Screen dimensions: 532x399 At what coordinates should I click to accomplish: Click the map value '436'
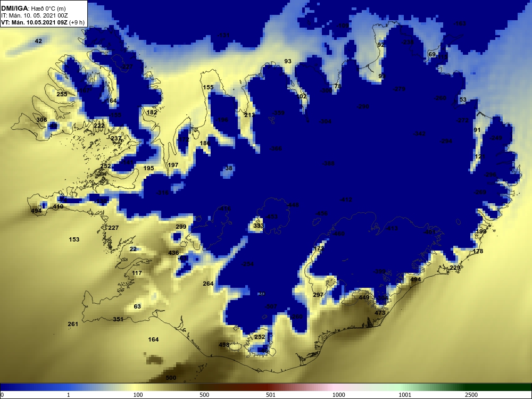pyautogui.click(x=173, y=253)
